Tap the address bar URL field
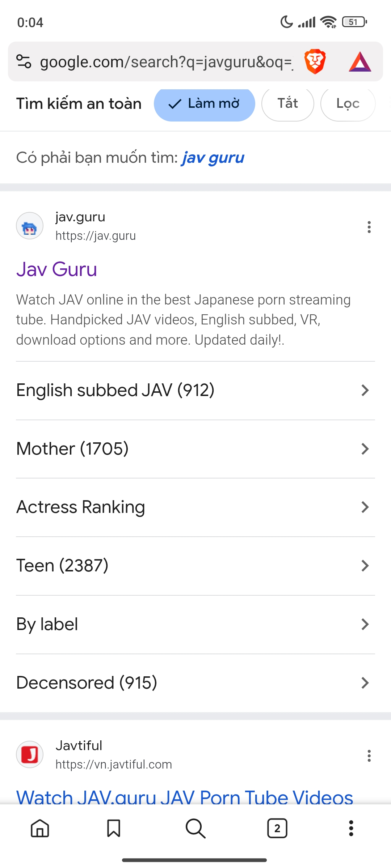 point(167,62)
